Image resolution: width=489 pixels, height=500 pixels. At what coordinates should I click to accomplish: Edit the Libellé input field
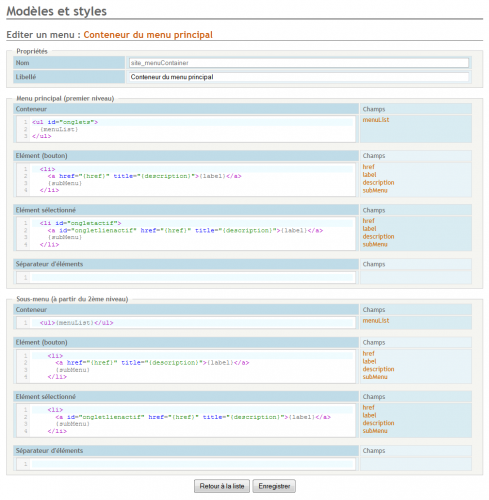(x=299, y=77)
